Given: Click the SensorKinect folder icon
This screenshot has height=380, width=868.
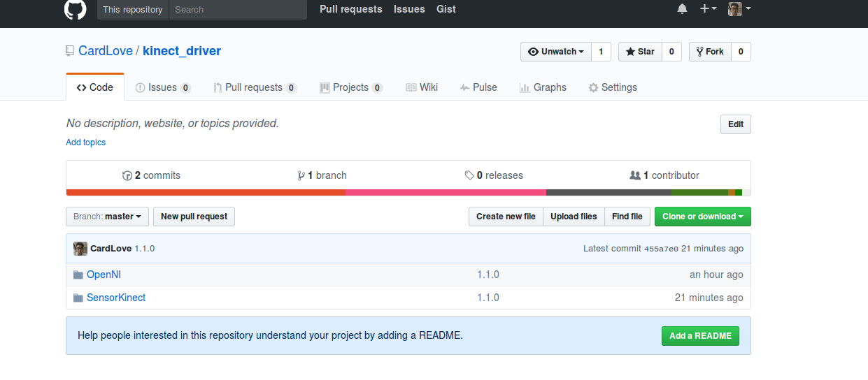Looking at the screenshot, I should click(78, 298).
